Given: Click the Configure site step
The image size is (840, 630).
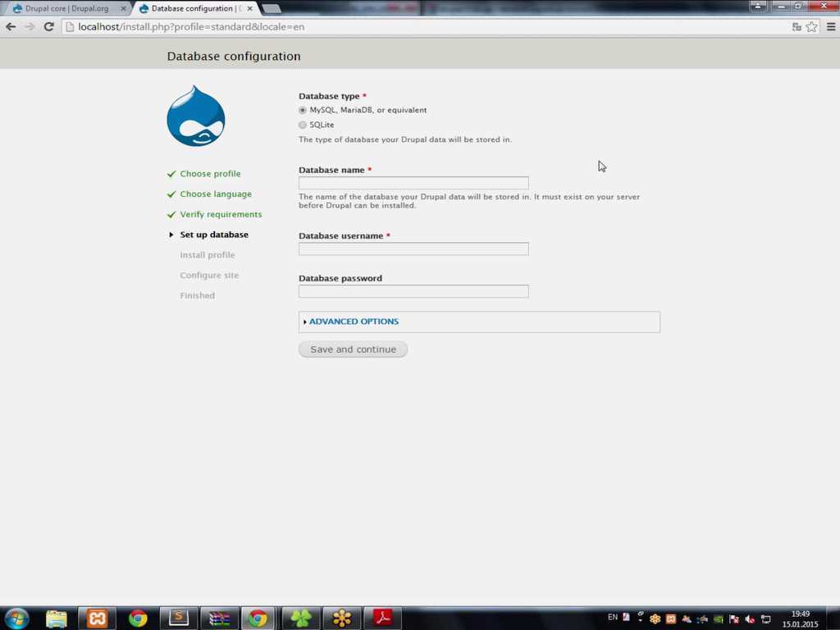Looking at the screenshot, I should pyautogui.click(x=209, y=276).
